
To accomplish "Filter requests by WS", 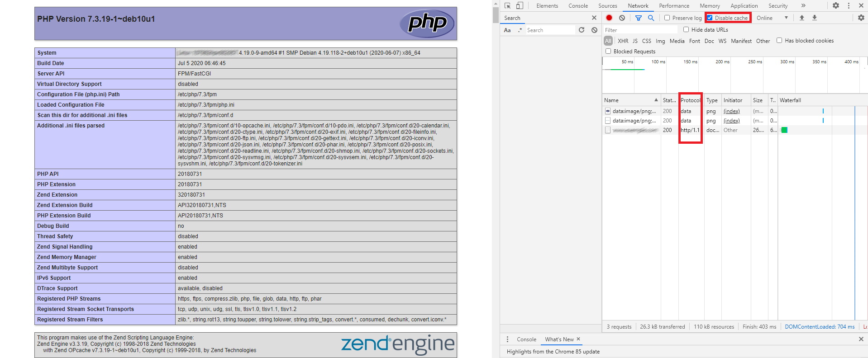I will [x=722, y=41].
